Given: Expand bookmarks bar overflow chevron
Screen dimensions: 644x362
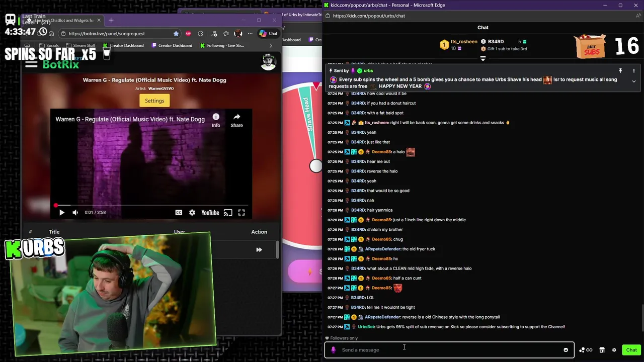Looking at the screenshot, I should pyautogui.click(x=271, y=46).
